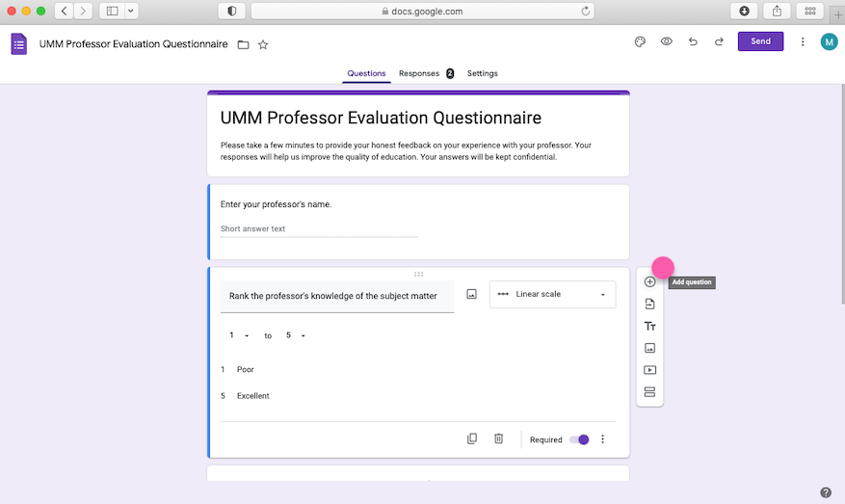Delete the linear scale question
Image resolution: width=845 pixels, height=504 pixels.
coord(498,438)
